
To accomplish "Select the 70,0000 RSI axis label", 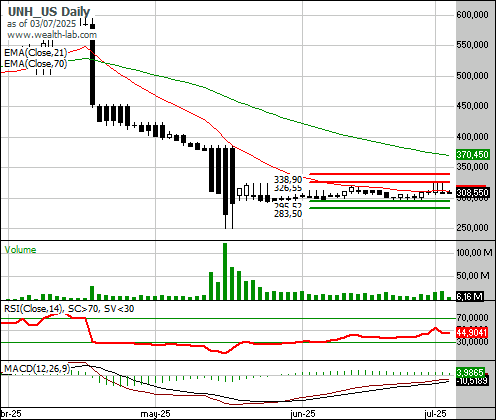I will click(472, 317).
